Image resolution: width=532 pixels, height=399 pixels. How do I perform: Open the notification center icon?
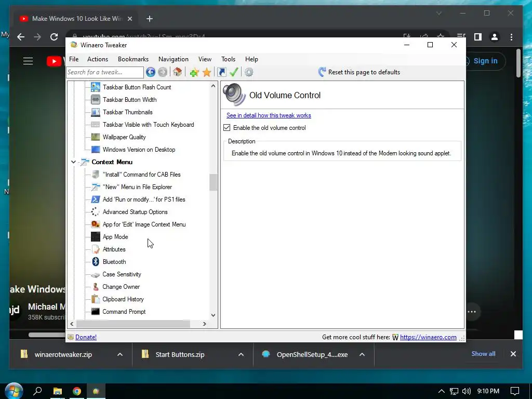tap(515, 391)
